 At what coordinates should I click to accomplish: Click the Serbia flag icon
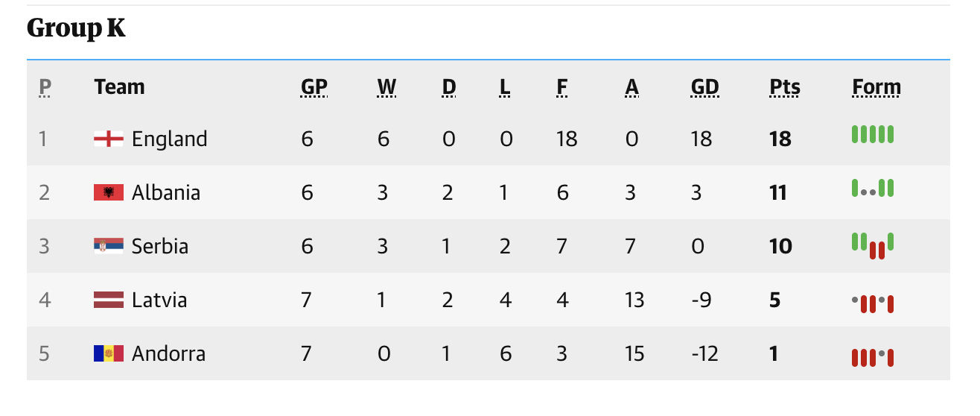tap(108, 246)
